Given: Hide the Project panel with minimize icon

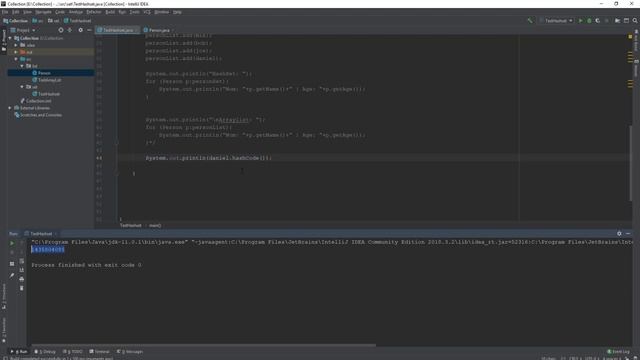Looking at the screenshot, I should coord(89,30).
